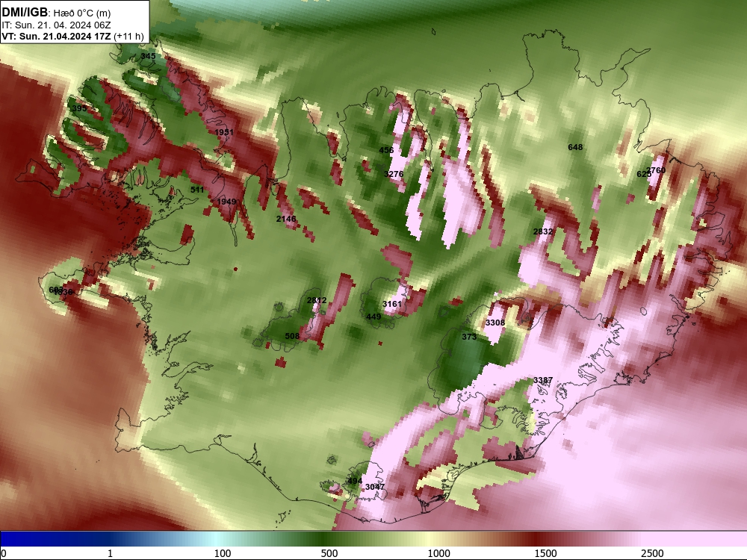This screenshot has height=560, width=747.
Task: Click the 2832 height label
Action: click(543, 231)
